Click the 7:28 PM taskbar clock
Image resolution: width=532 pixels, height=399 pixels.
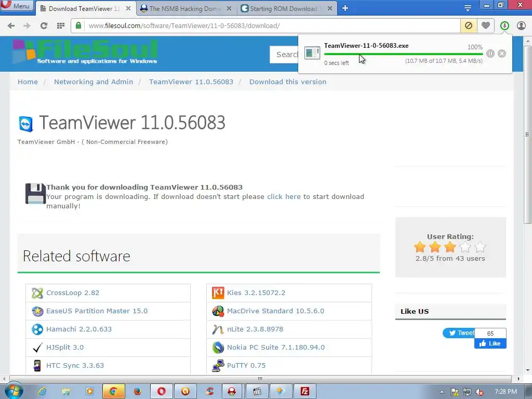[506, 392]
